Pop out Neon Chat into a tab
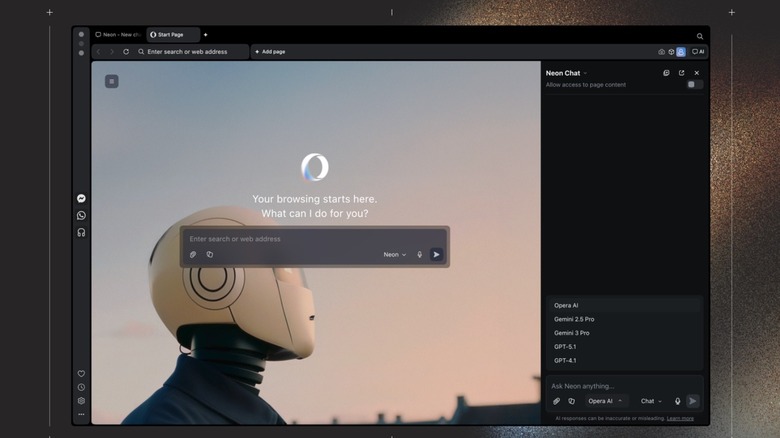The width and height of the screenshot is (780, 438). point(682,73)
